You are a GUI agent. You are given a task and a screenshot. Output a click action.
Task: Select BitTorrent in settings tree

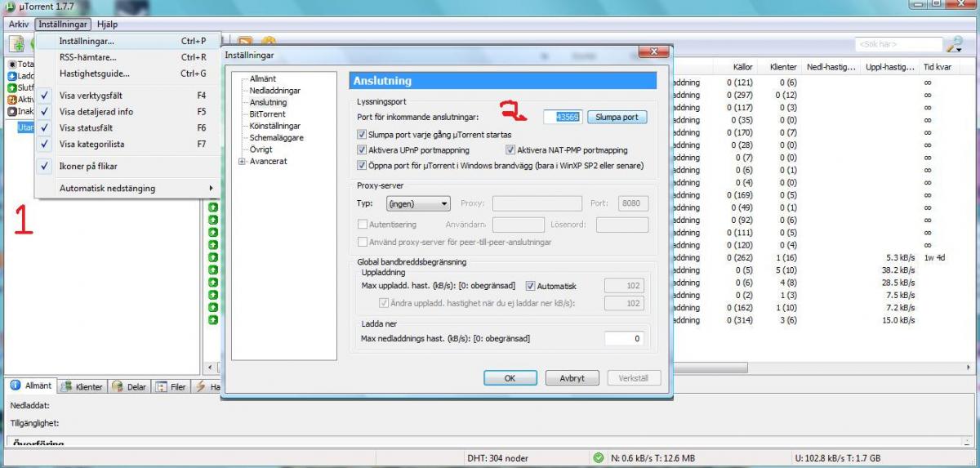(x=266, y=114)
